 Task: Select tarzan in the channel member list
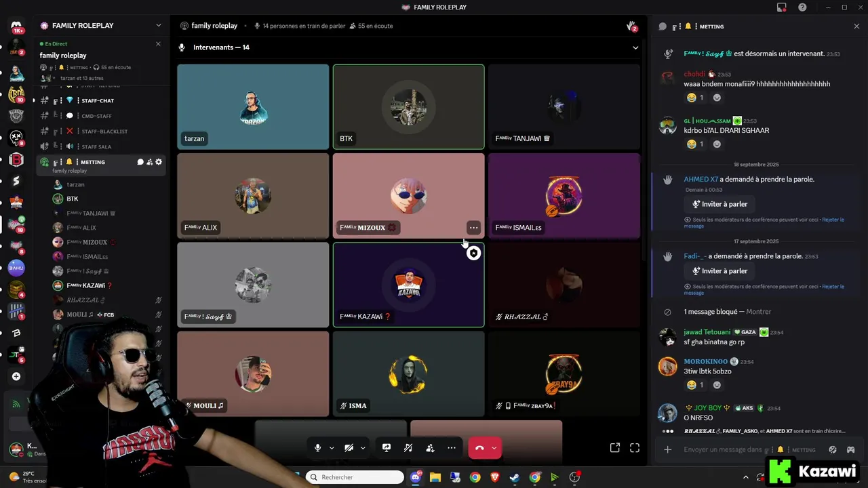pyautogui.click(x=102, y=184)
